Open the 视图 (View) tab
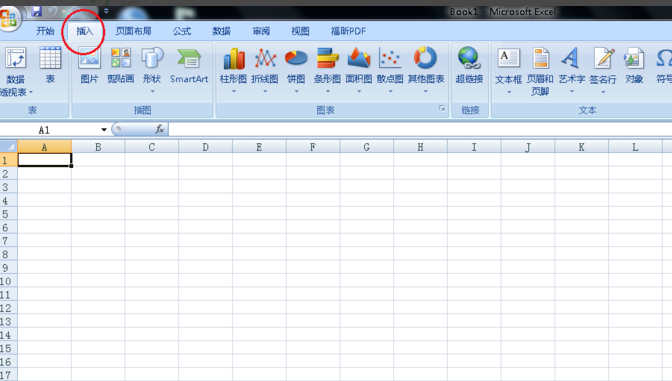The width and height of the screenshot is (672, 381). coord(300,31)
